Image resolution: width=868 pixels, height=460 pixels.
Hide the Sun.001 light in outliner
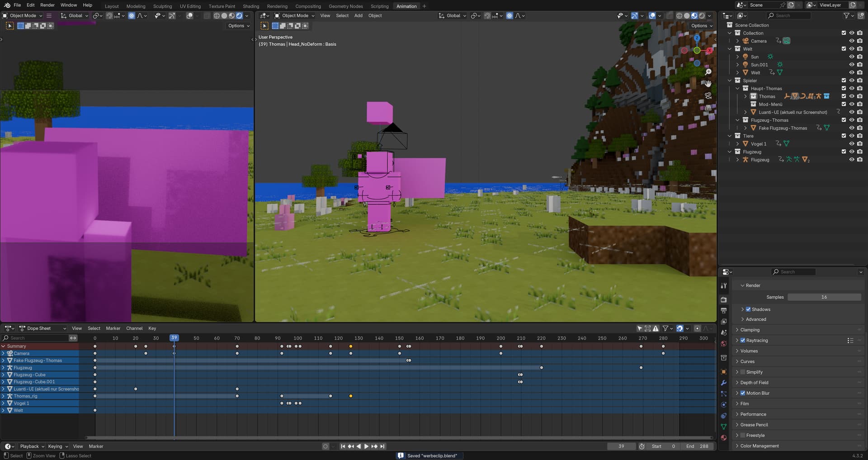point(852,65)
